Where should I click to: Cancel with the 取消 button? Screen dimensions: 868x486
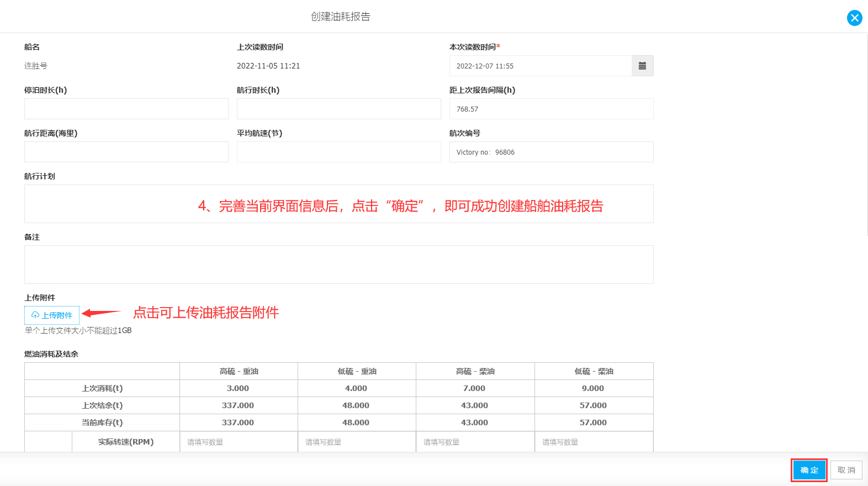pos(846,470)
